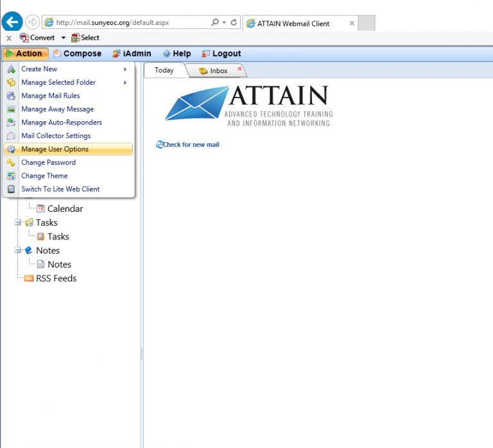Open the Calendar folder
The width and height of the screenshot is (493, 448).
click(x=65, y=209)
